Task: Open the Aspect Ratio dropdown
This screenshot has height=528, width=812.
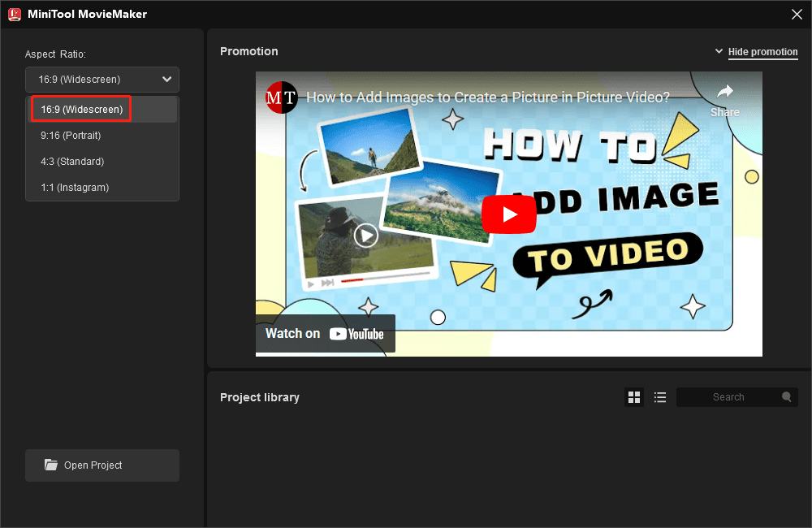Action: (102, 80)
